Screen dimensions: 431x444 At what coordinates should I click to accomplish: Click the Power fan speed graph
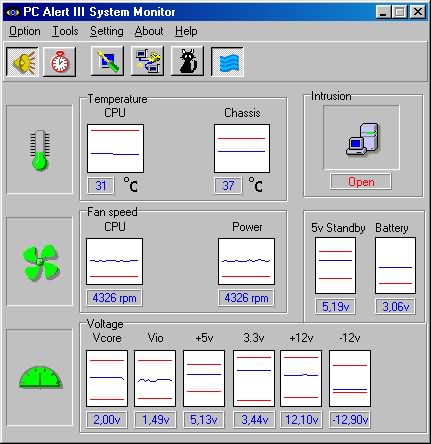246,261
